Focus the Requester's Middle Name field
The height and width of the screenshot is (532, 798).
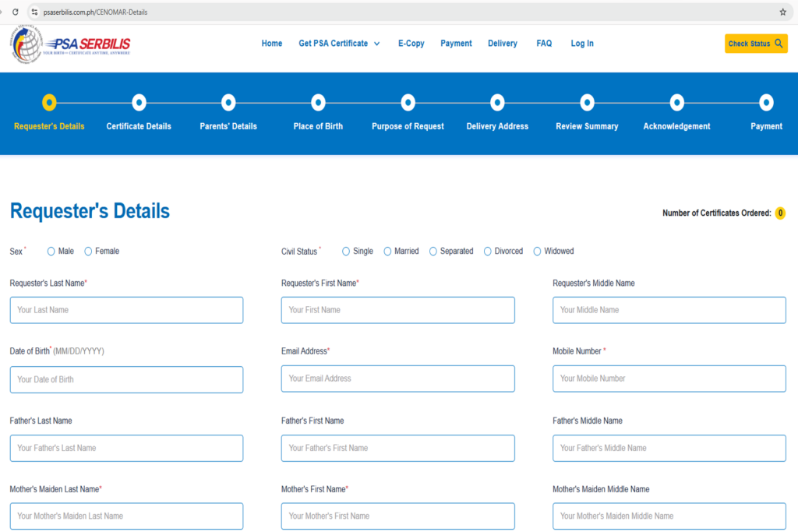tap(669, 310)
